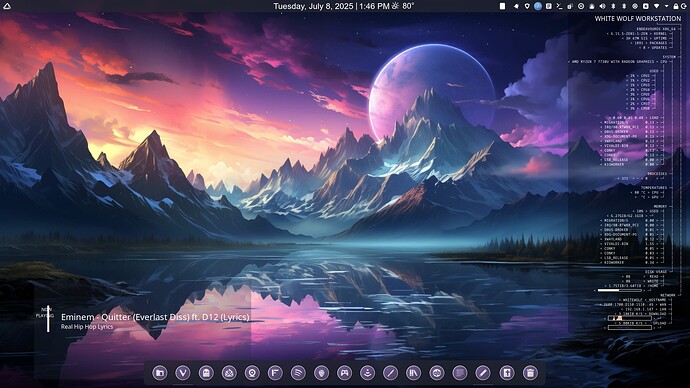Viewport: 690px width, 388px height.
Task: Click the HOSTNAME row showing WHITEWOLF
Action: coord(642,300)
